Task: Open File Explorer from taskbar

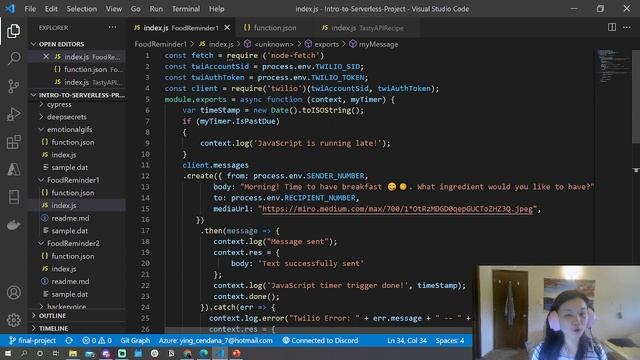Action: pos(73,353)
